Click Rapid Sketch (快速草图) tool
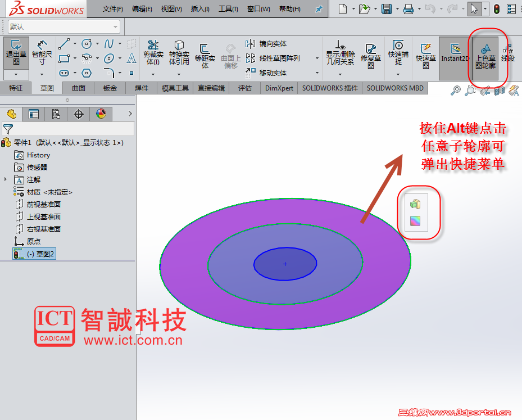 pyautogui.click(x=426, y=56)
